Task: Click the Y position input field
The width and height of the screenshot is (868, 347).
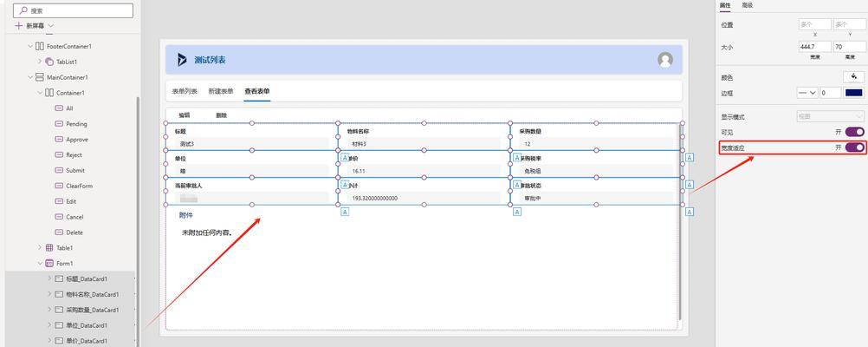Action: point(850,24)
